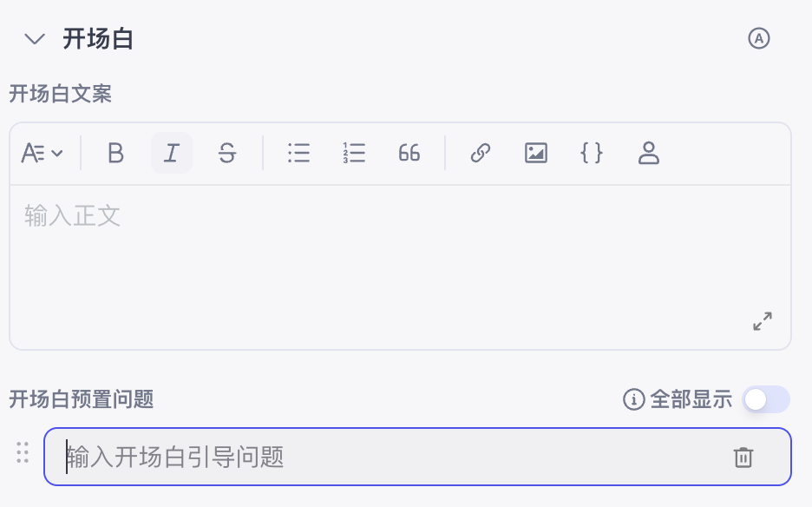
Task: Insert an image into the opening text
Action: 536,153
